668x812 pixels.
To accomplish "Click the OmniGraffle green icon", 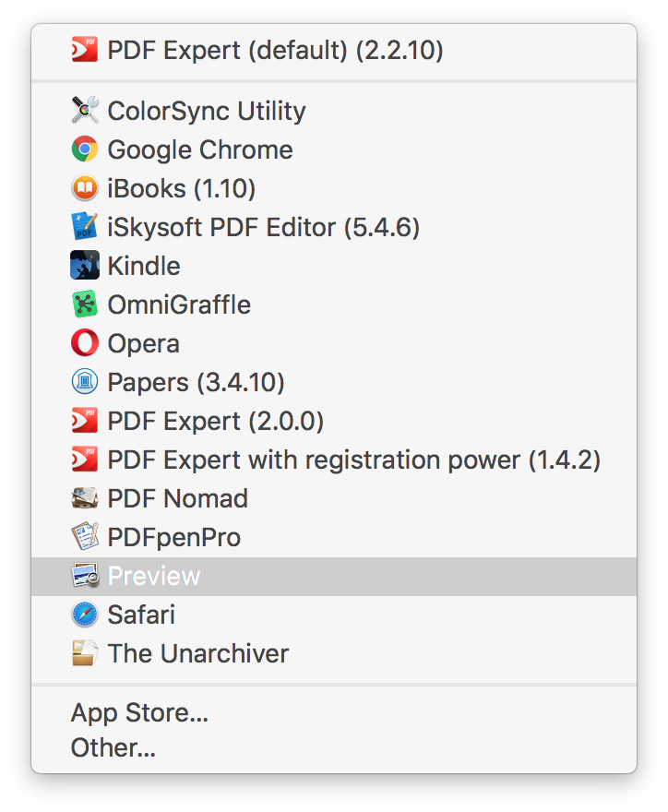I will [x=84, y=304].
